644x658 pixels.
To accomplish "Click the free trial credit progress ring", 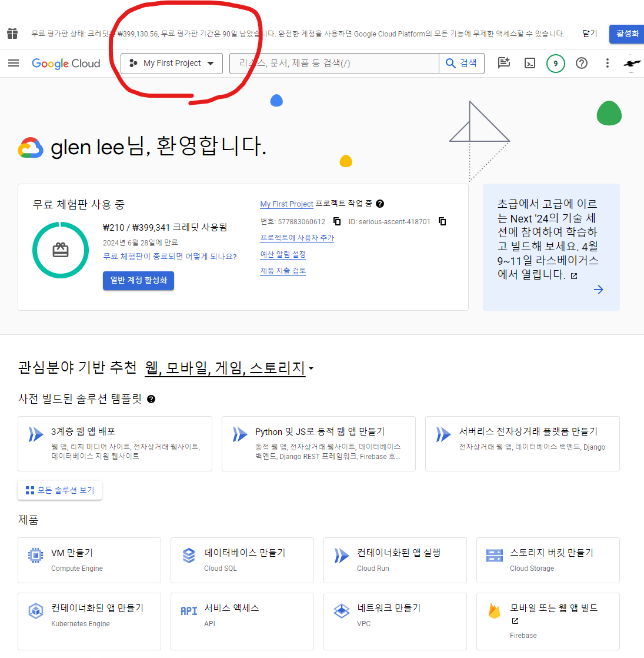I will pyautogui.click(x=61, y=250).
